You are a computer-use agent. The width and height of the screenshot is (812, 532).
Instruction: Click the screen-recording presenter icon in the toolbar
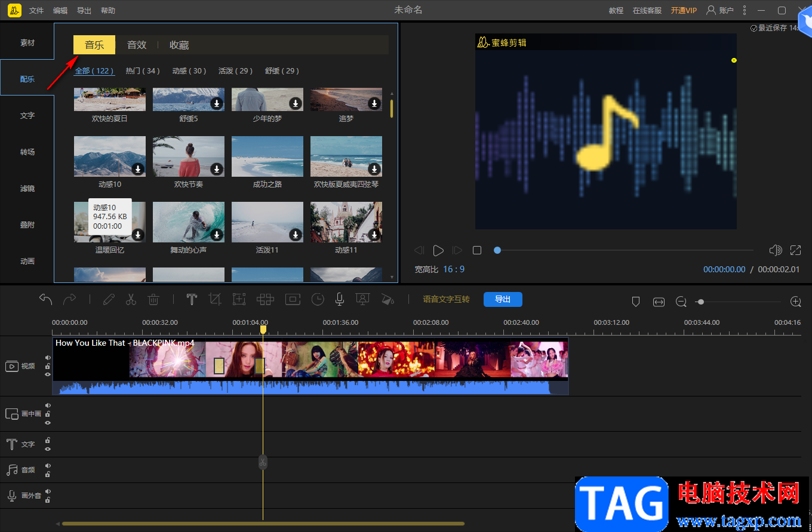(362, 299)
